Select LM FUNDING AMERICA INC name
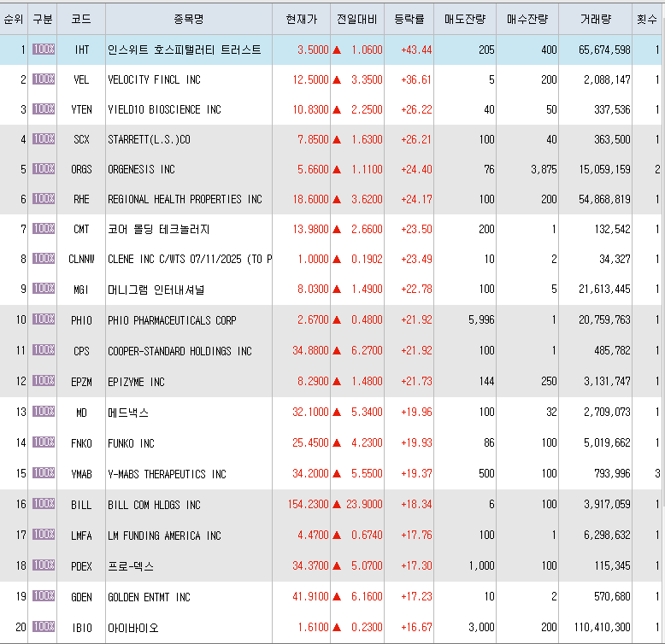The height and width of the screenshot is (644, 665). coord(164,536)
